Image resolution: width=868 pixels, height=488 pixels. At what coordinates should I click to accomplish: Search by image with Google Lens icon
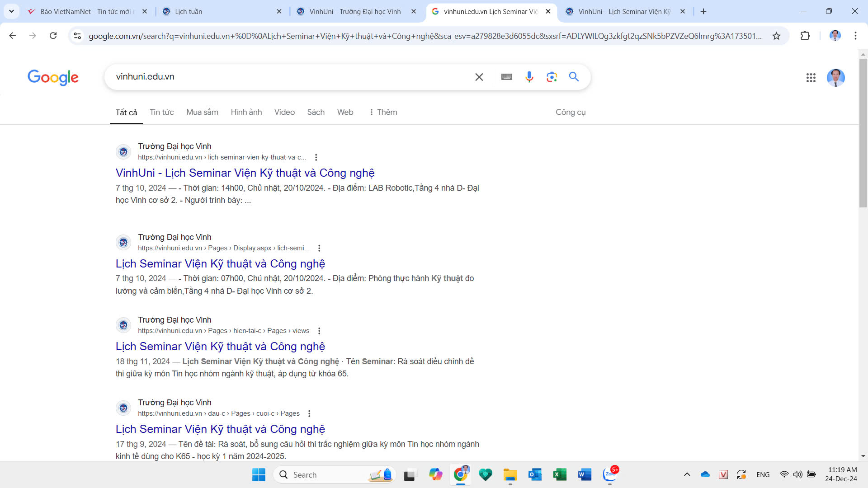click(x=552, y=77)
